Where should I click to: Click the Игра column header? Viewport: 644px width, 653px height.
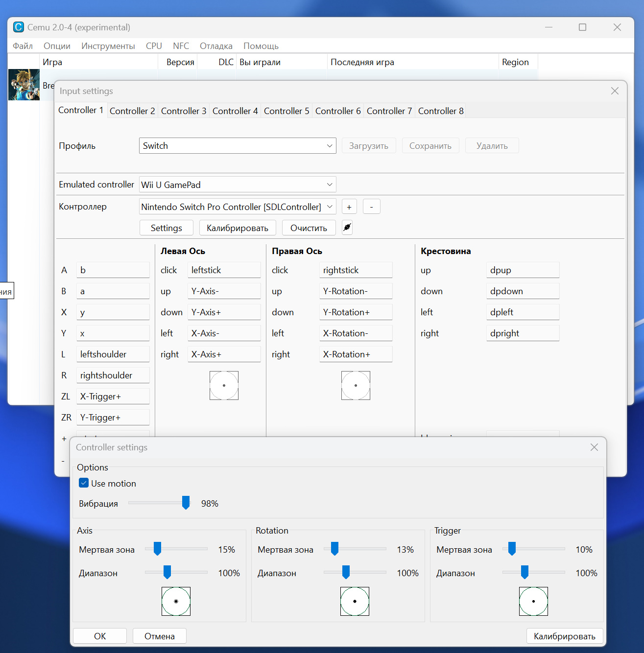click(98, 62)
